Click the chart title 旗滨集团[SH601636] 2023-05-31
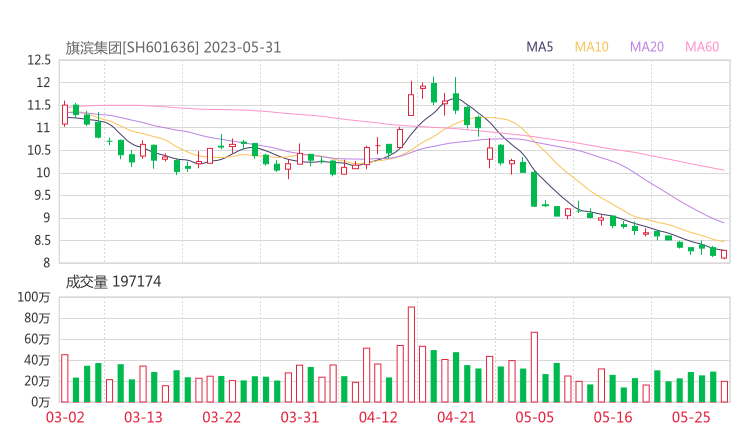This screenshot has height=440, width=740. click(x=173, y=48)
